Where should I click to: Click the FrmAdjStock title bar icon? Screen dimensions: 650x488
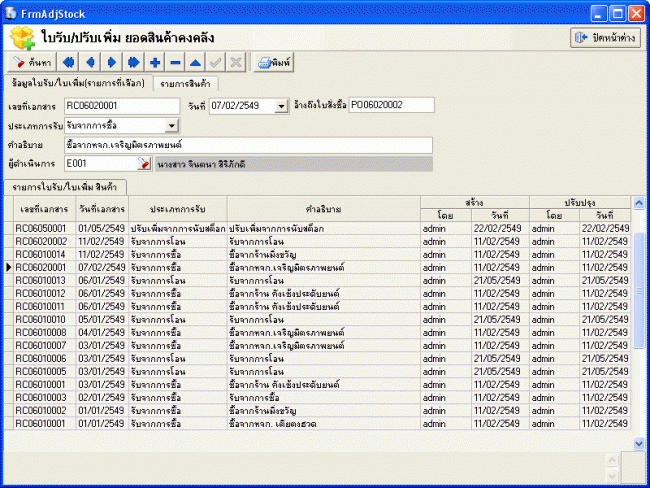pos(10,13)
